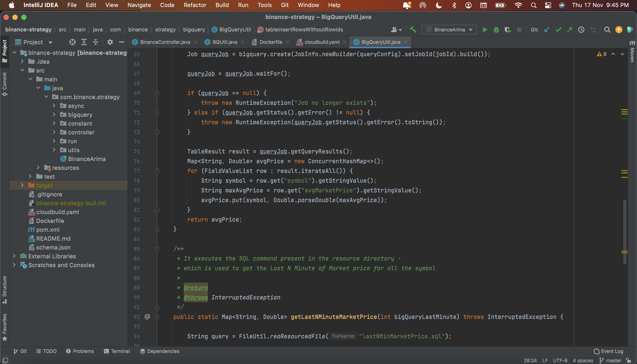637x364 pixels.
Task: Go to next highlighted error arrow
Action: coord(622,54)
